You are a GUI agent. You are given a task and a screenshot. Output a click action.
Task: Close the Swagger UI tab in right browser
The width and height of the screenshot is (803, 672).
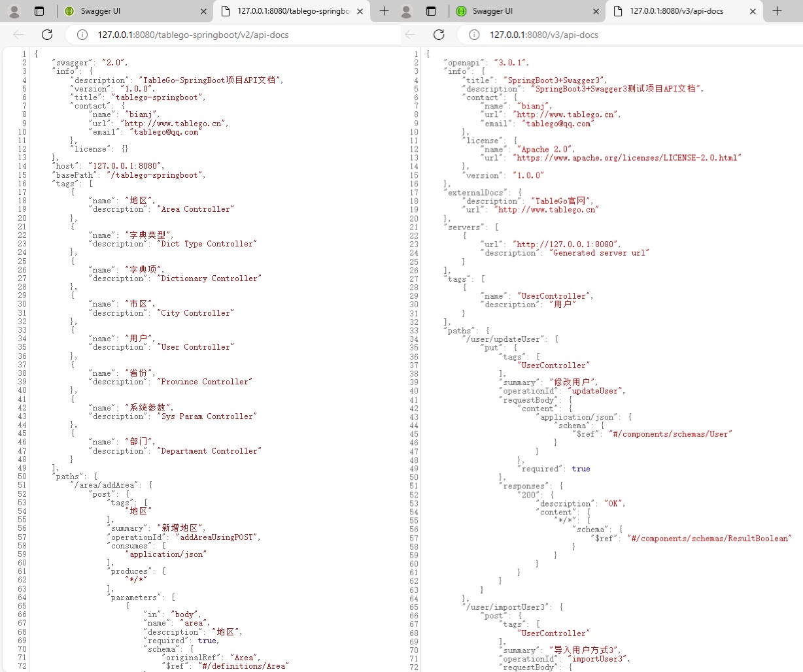coord(596,11)
